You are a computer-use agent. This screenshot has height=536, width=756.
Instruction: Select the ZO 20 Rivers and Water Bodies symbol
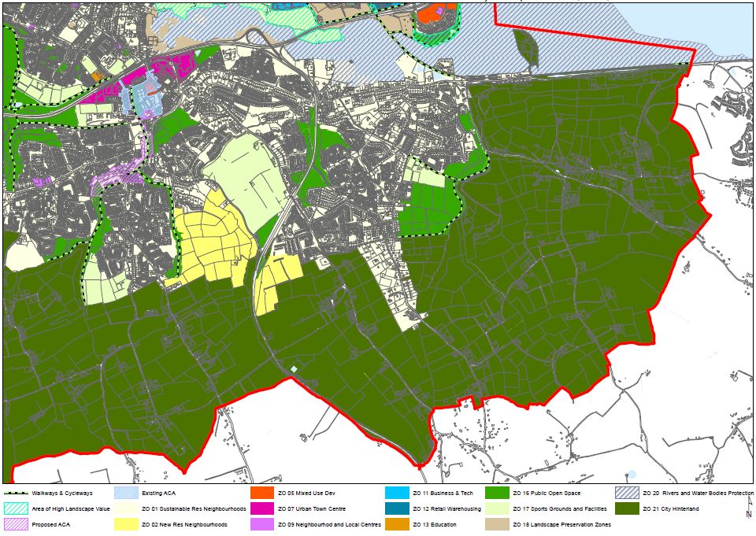point(628,492)
